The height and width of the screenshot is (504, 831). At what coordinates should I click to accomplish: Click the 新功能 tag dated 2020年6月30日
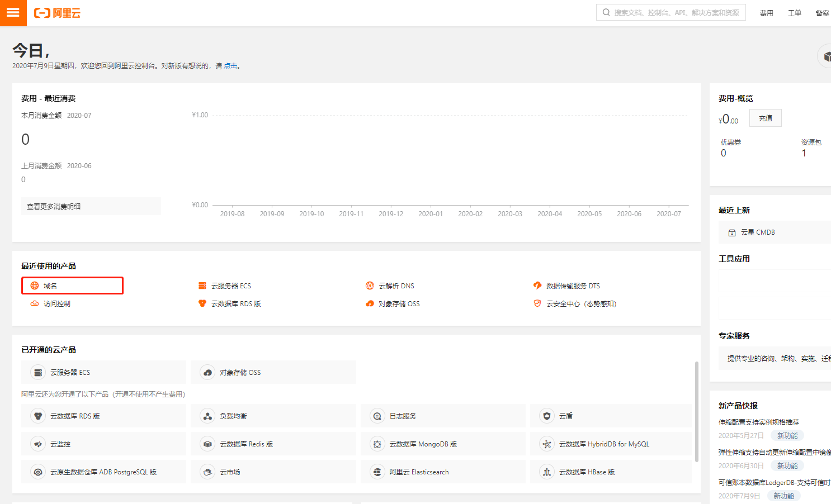coord(787,465)
